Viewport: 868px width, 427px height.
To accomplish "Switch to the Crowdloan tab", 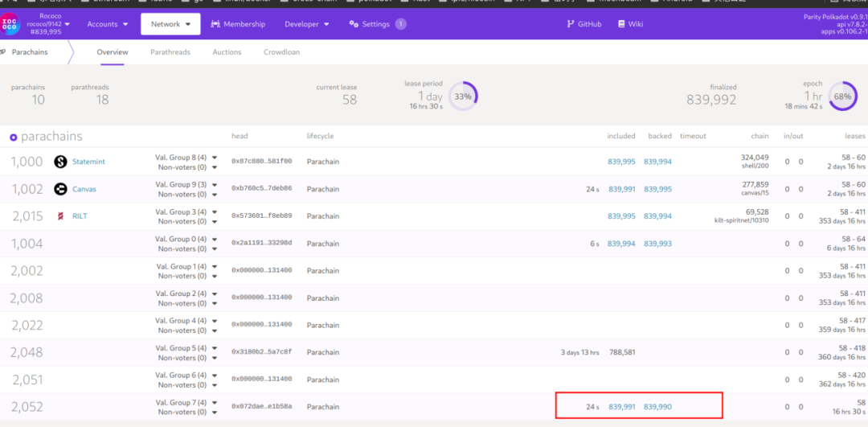I will tap(282, 52).
